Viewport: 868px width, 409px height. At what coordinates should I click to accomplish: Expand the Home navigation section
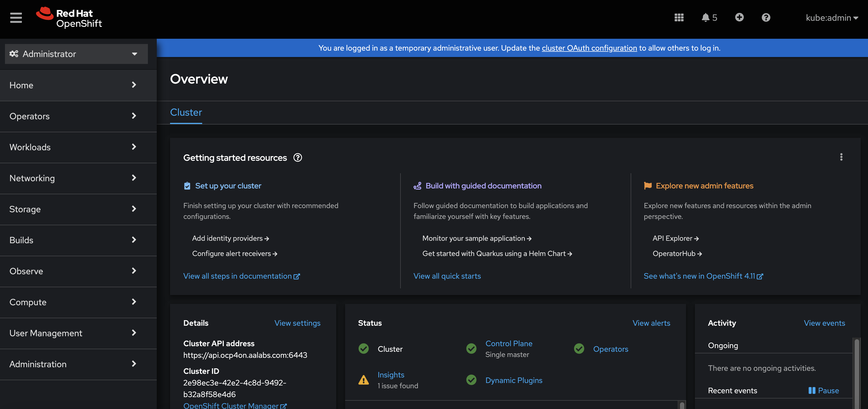click(x=78, y=85)
